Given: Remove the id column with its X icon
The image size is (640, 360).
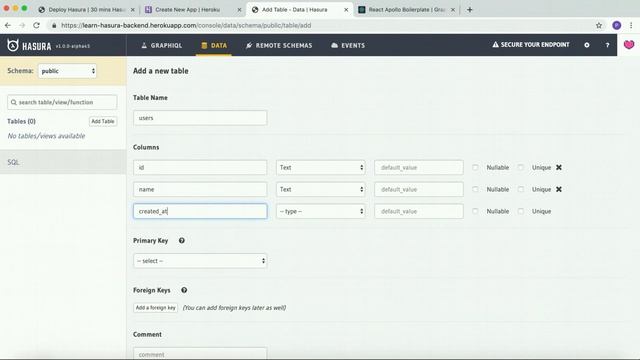Looking at the screenshot, I should [x=559, y=167].
